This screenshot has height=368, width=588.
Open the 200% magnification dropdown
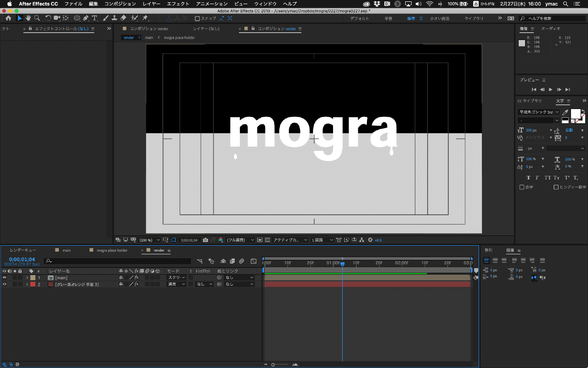(150, 240)
